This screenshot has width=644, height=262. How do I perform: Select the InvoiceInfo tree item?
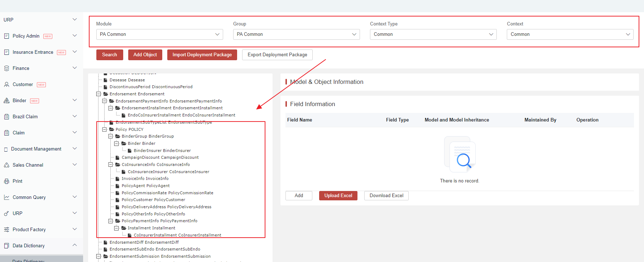(145, 178)
